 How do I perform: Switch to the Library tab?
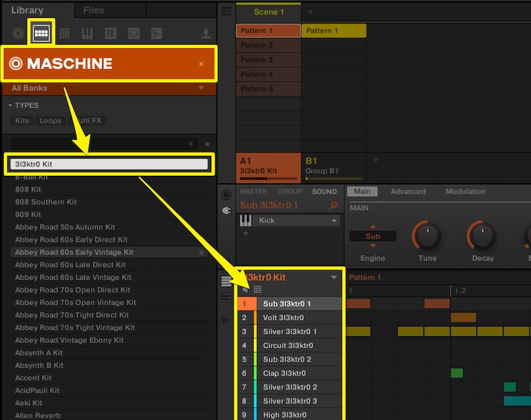coord(27,10)
